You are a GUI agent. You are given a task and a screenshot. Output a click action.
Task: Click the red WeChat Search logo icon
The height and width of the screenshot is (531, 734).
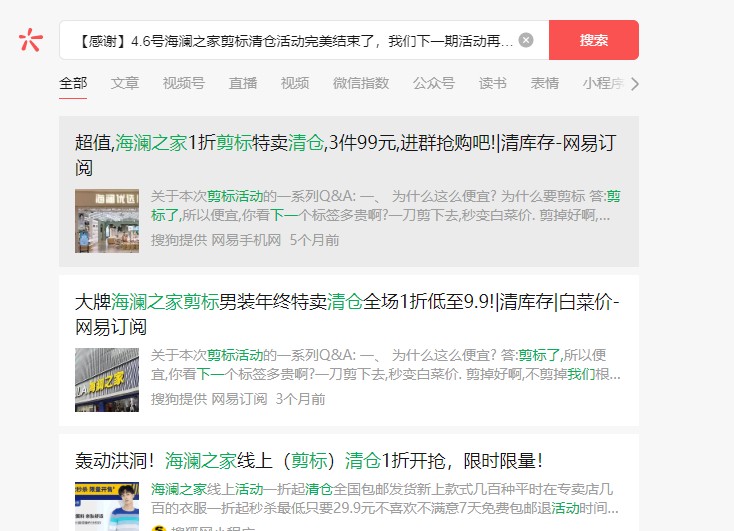(x=31, y=40)
